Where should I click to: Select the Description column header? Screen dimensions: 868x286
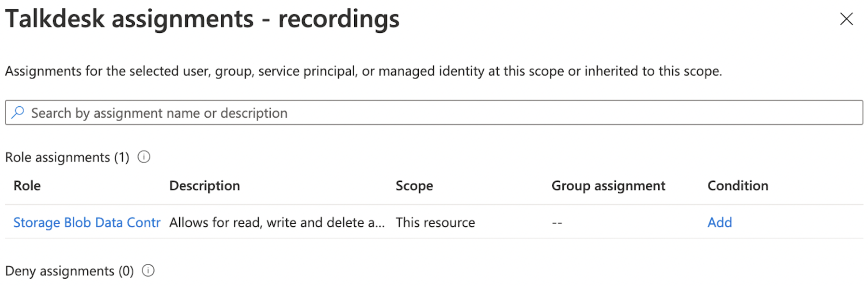pyautogui.click(x=204, y=186)
